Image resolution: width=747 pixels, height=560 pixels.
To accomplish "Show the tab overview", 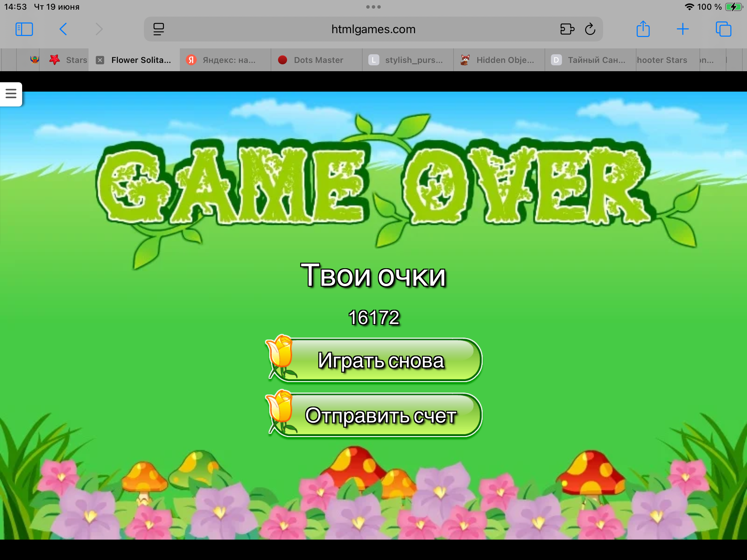I will [723, 29].
